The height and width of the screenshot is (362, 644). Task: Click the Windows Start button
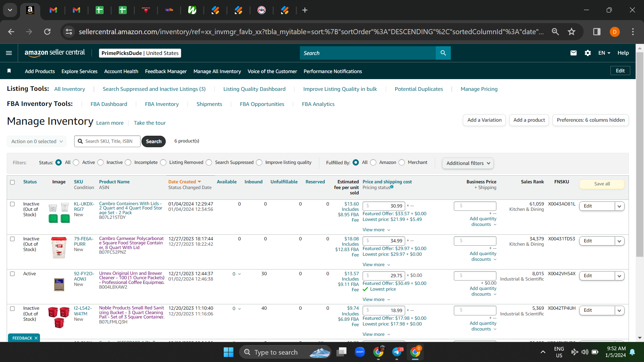tap(228, 352)
